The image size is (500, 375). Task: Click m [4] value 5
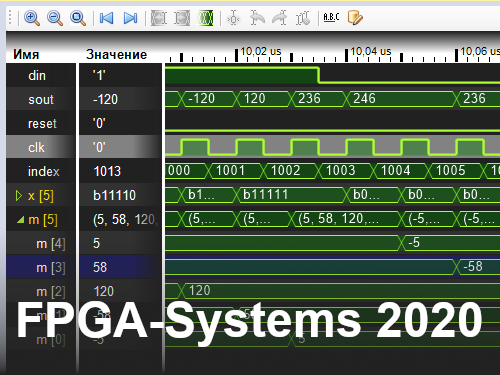click(96, 243)
